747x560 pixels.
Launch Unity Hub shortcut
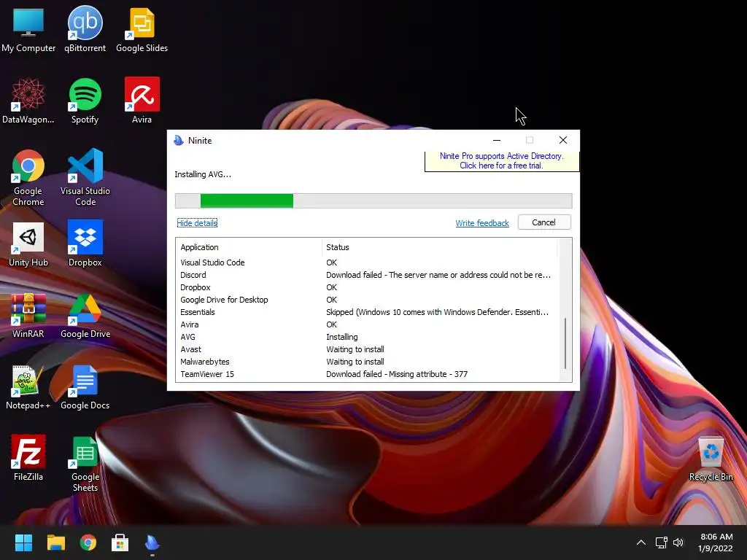pyautogui.click(x=28, y=244)
